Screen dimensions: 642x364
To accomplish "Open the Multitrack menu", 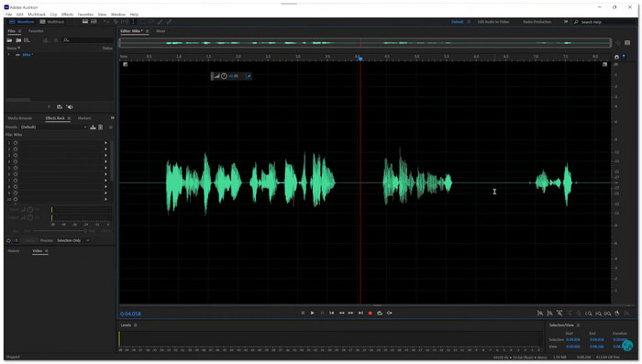I will pos(37,15).
